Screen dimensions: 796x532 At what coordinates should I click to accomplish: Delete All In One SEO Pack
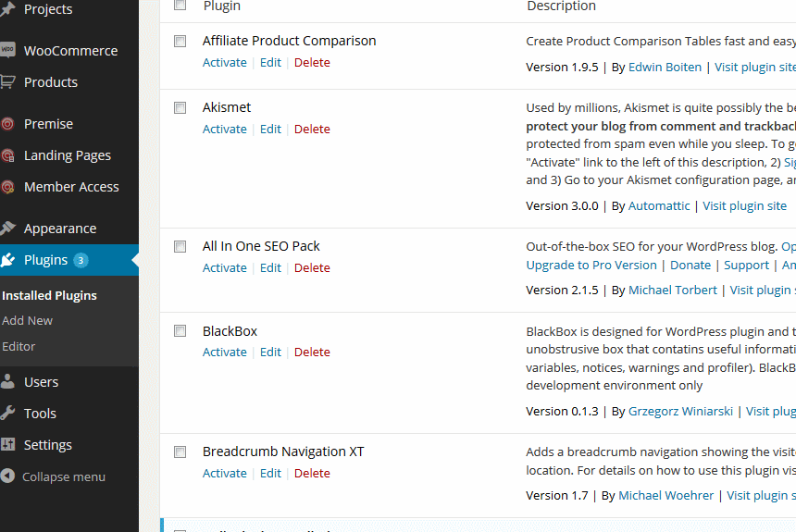click(312, 267)
